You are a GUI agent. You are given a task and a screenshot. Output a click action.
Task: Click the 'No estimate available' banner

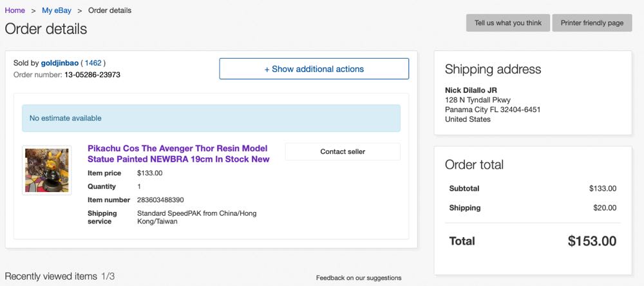pos(211,119)
